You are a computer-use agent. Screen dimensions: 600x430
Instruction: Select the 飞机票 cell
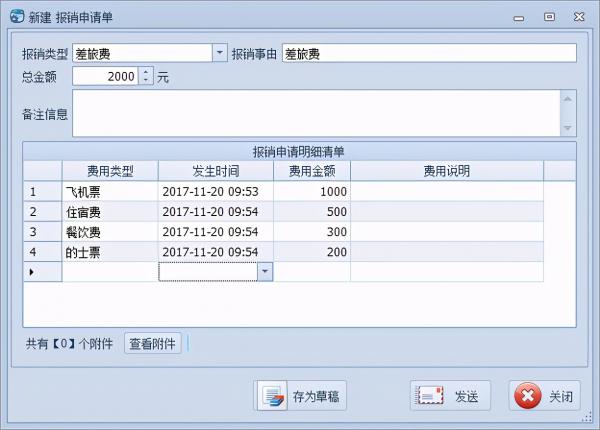click(x=110, y=191)
